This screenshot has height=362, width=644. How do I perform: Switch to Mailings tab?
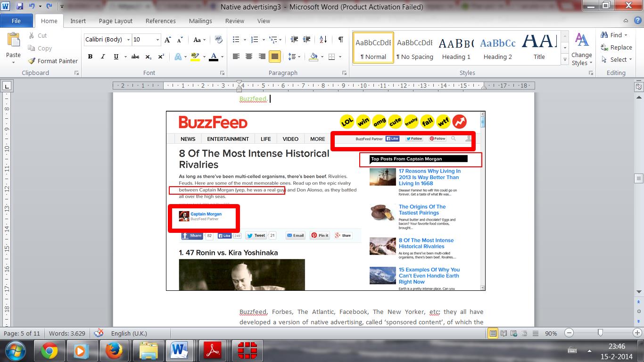200,21
